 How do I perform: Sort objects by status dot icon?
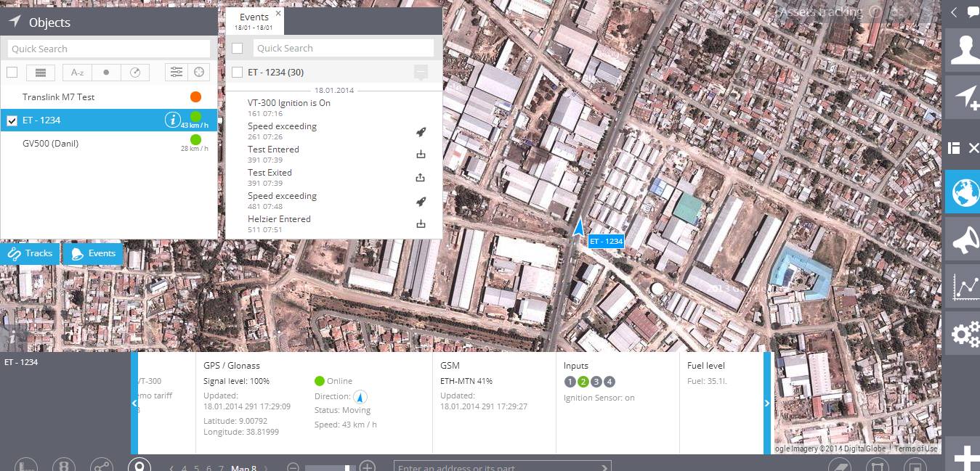106,72
